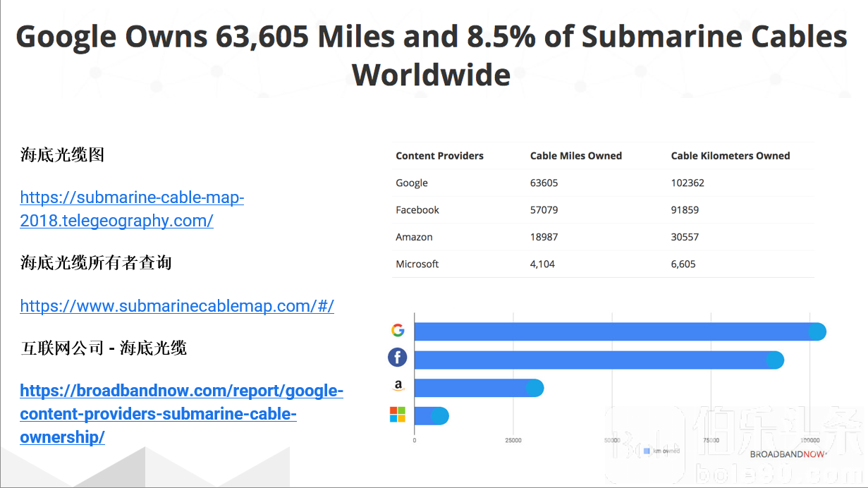This screenshot has width=868, height=488.
Task: Click the Cable Kilometers Owned column header
Action: click(731, 156)
